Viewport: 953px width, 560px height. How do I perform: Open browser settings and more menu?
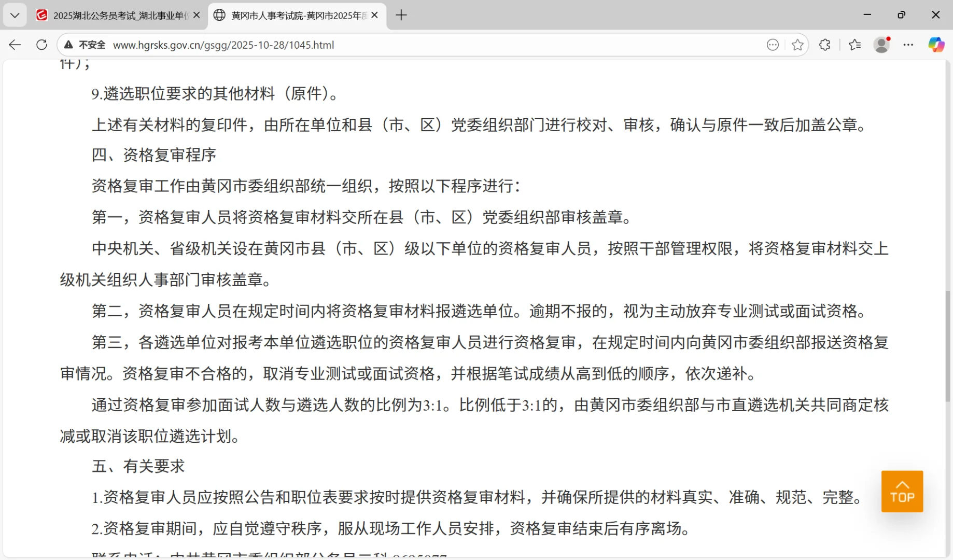[x=908, y=45]
